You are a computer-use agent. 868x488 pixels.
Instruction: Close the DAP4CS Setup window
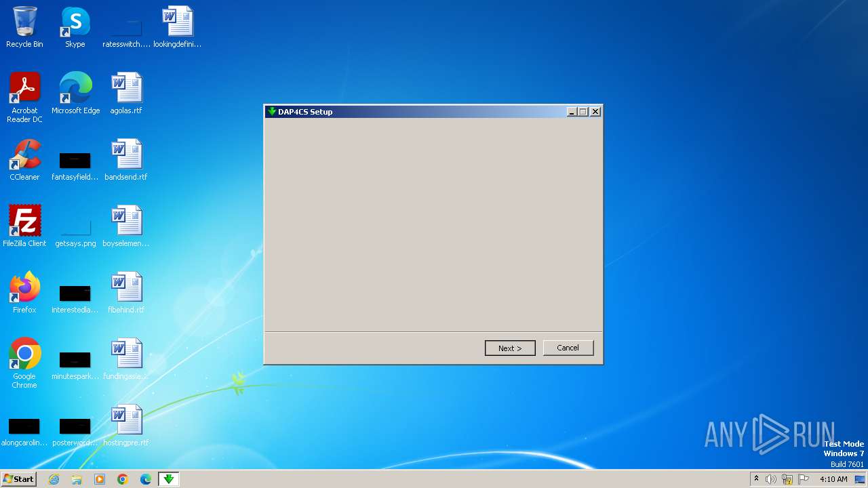pyautogui.click(x=595, y=112)
